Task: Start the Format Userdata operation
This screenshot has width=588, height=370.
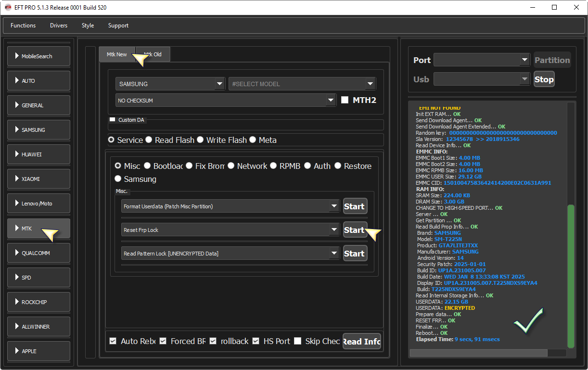Action: [355, 206]
